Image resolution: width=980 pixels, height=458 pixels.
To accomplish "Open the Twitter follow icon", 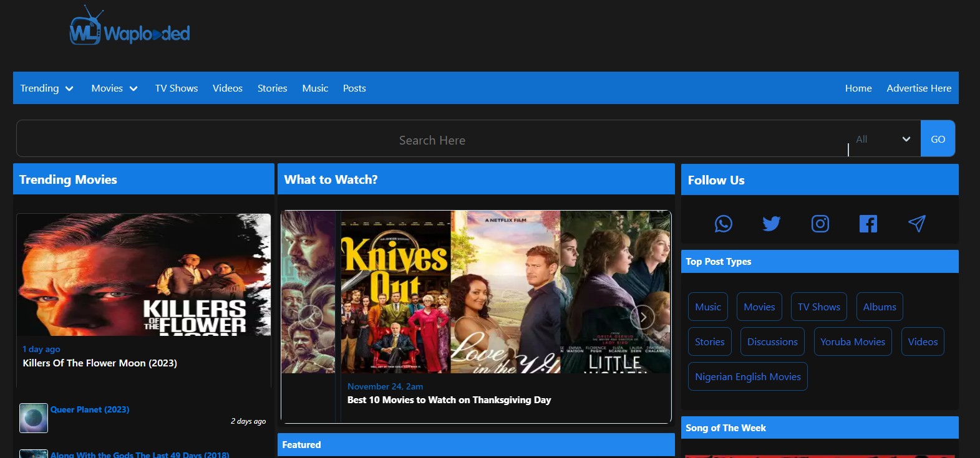I will pos(772,224).
